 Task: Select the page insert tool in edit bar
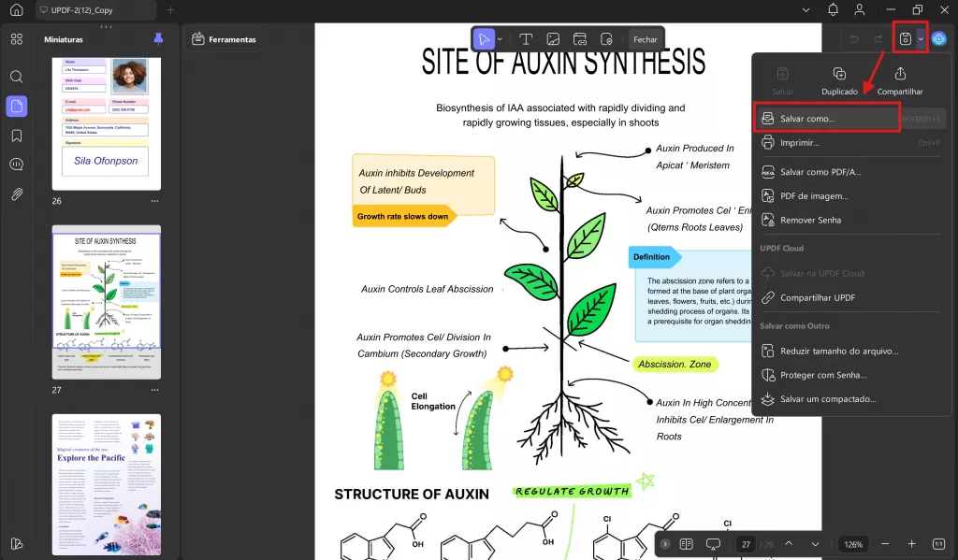(x=606, y=39)
